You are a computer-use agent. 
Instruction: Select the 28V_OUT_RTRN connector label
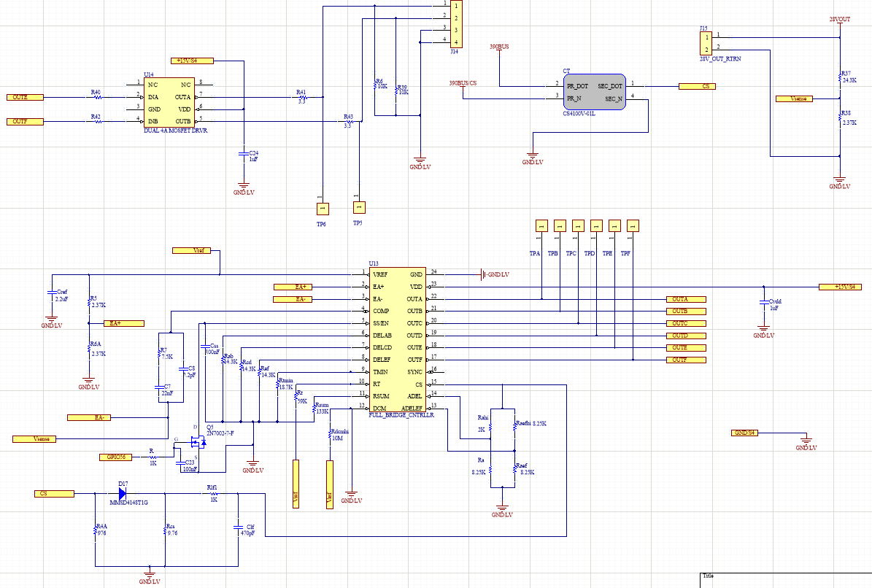pyautogui.click(x=722, y=57)
